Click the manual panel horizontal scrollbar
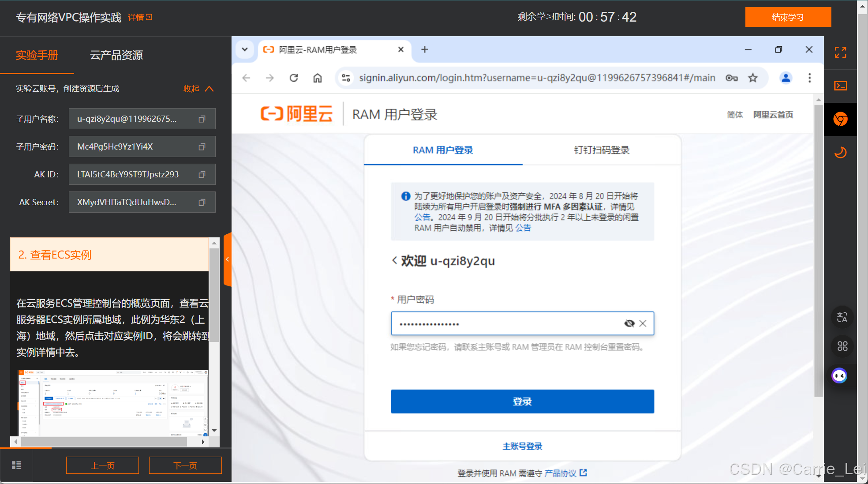This screenshot has height=484, width=868. click(104, 442)
